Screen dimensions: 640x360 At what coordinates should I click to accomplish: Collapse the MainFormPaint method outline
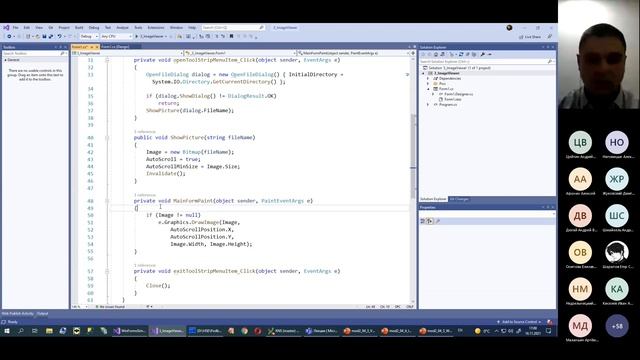(x=107, y=201)
